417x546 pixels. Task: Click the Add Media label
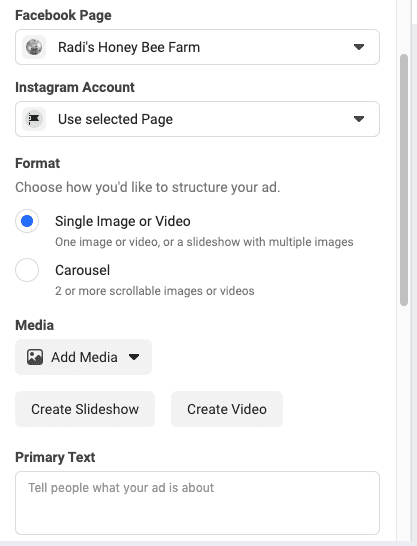[84, 357]
